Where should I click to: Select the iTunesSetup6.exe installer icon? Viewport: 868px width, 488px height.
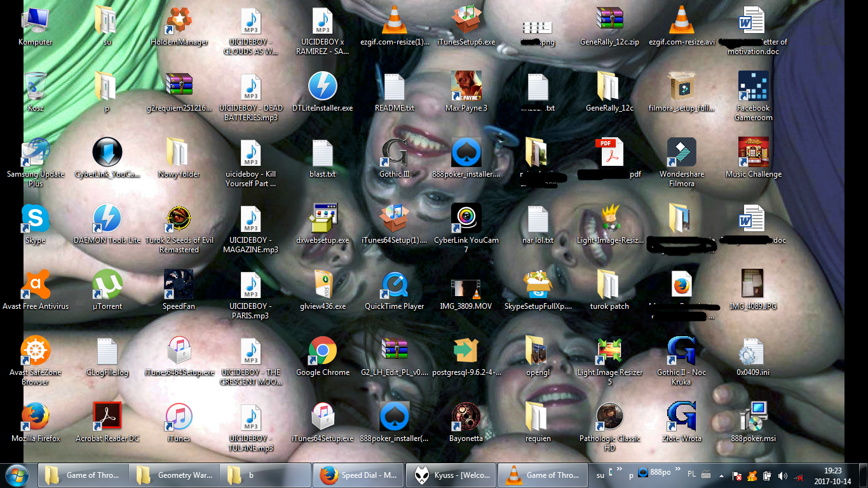(x=466, y=27)
